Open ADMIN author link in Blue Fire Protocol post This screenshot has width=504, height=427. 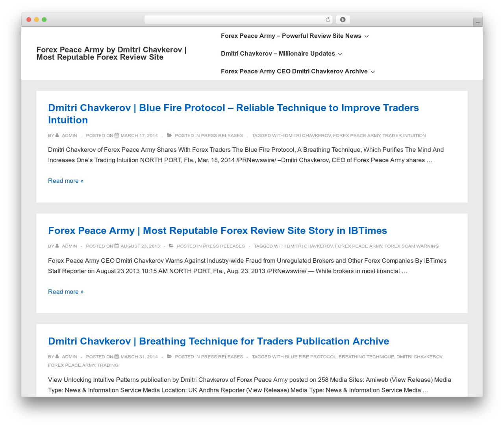[x=69, y=136]
